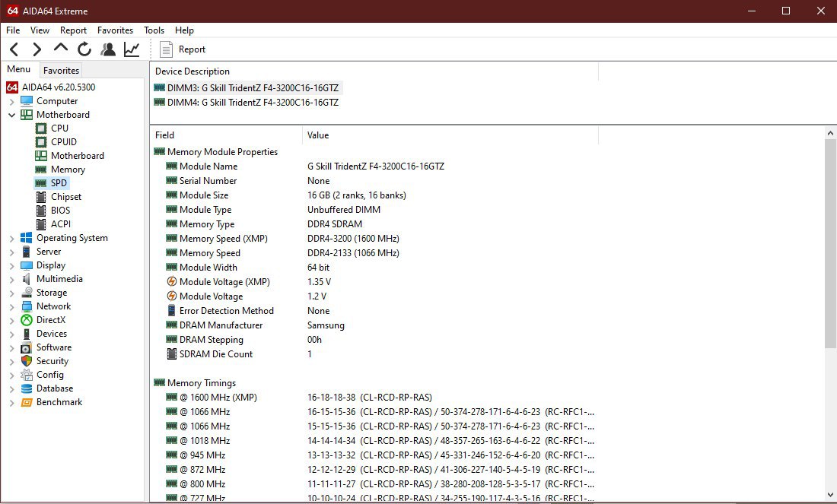Select the Error Detection Method row
The width and height of the screenshot is (837, 504).
point(374,311)
